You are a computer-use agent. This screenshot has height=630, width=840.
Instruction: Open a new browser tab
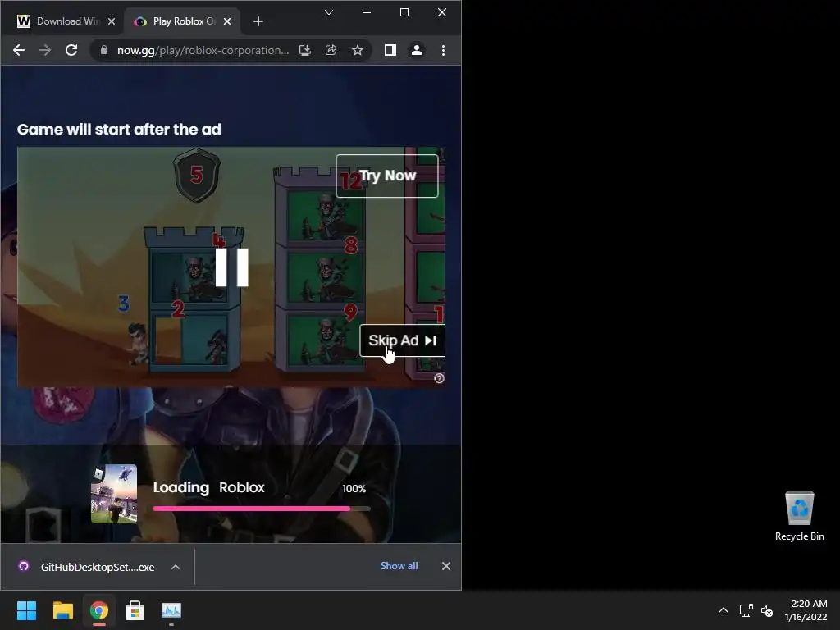(258, 21)
